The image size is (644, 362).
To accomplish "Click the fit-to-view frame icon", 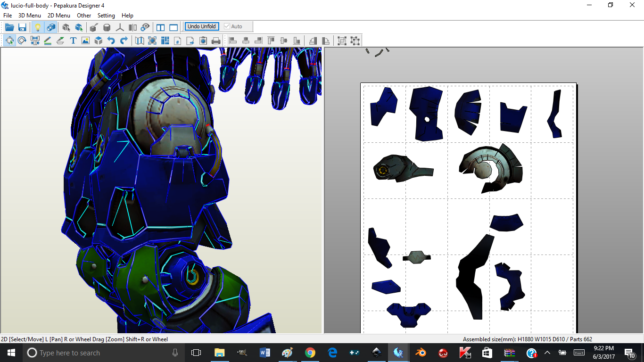I will [x=152, y=41].
